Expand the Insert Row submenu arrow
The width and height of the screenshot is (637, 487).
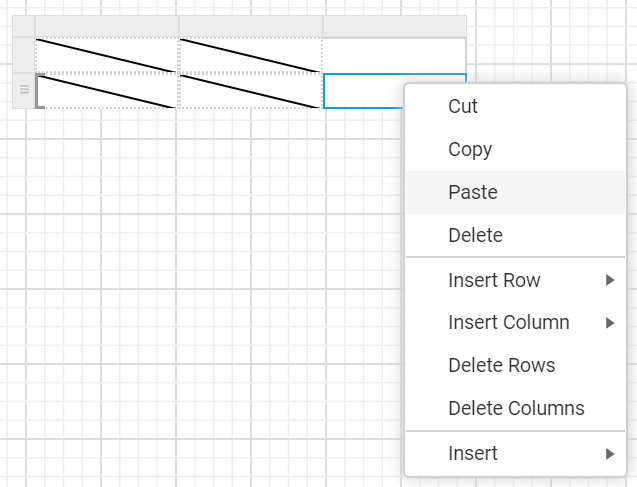pyautogui.click(x=610, y=280)
